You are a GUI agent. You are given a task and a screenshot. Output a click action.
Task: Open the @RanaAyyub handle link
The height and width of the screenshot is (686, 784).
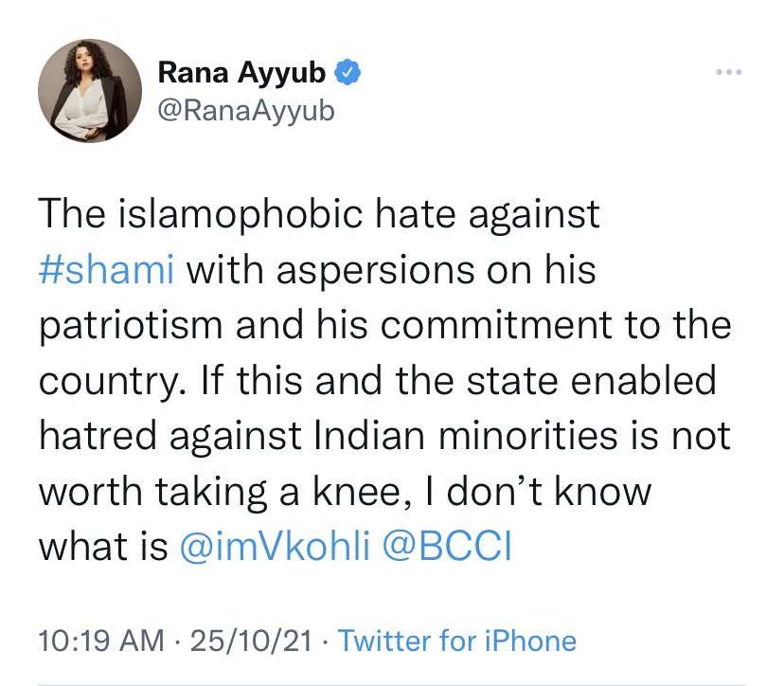(x=246, y=111)
